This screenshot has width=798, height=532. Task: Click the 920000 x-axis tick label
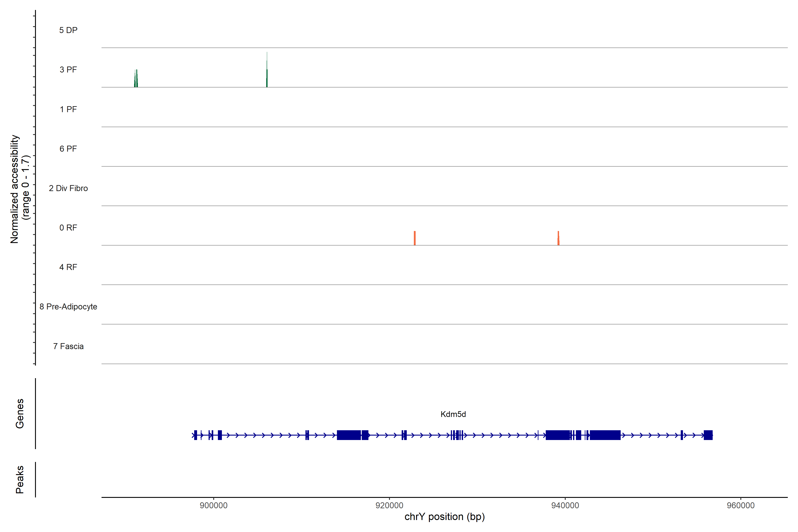point(389,505)
